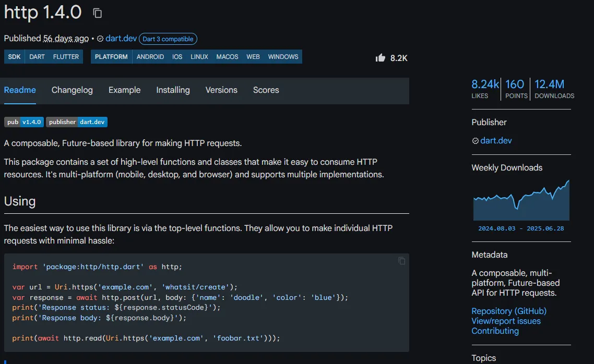Click the pub v1.4.0 badge

click(24, 122)
